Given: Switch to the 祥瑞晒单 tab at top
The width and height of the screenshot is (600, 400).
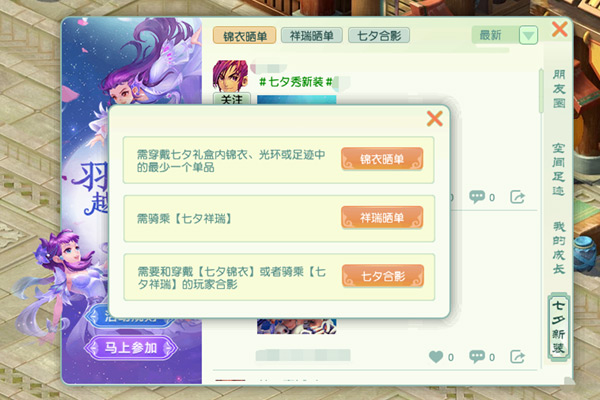Looking at the screenshot, I should 311,35.
